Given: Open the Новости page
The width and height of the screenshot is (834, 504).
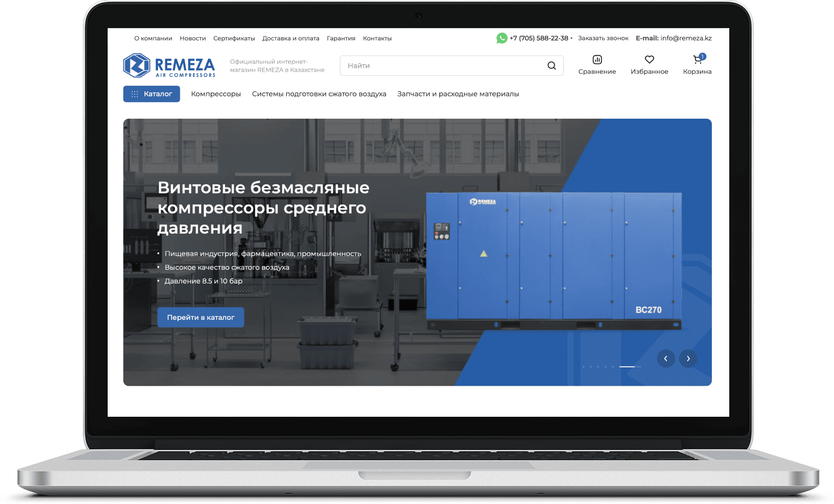Looking at the screenshot, I should tap(192, 38).
